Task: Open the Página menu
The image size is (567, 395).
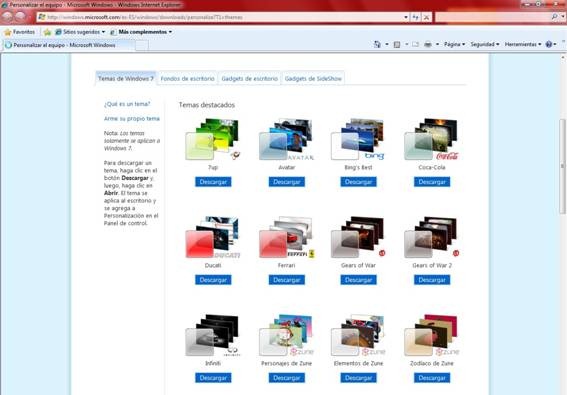Action: tap(455, 44)
